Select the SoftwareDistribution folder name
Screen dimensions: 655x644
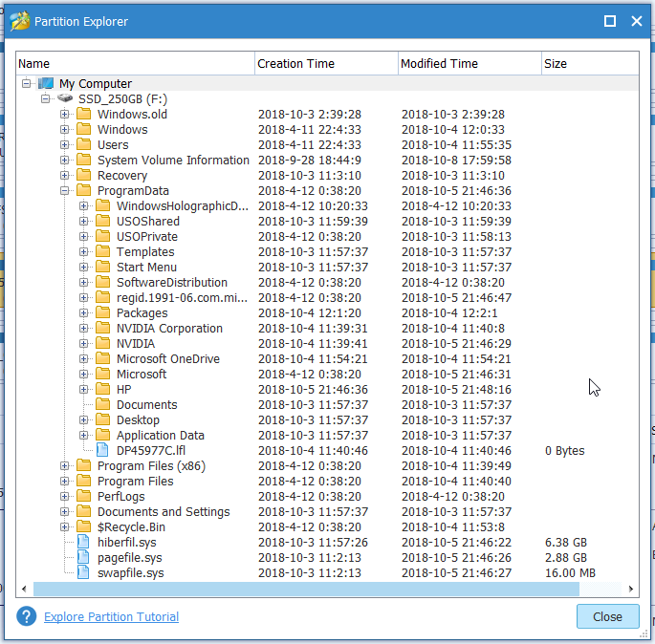172,283
